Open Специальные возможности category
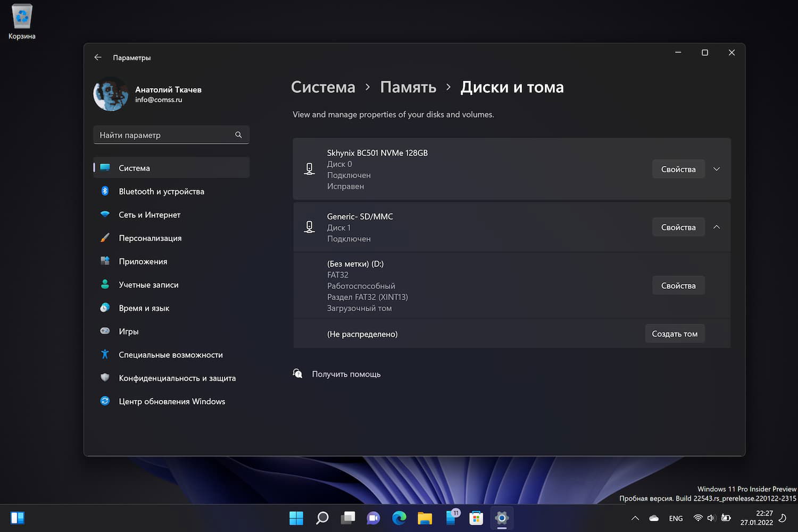 click(171, 354)
